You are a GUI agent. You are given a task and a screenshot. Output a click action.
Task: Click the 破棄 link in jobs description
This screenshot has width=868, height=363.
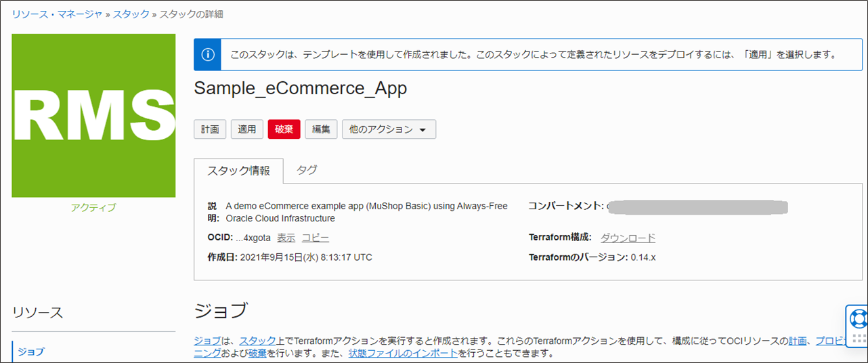point(257,354)
